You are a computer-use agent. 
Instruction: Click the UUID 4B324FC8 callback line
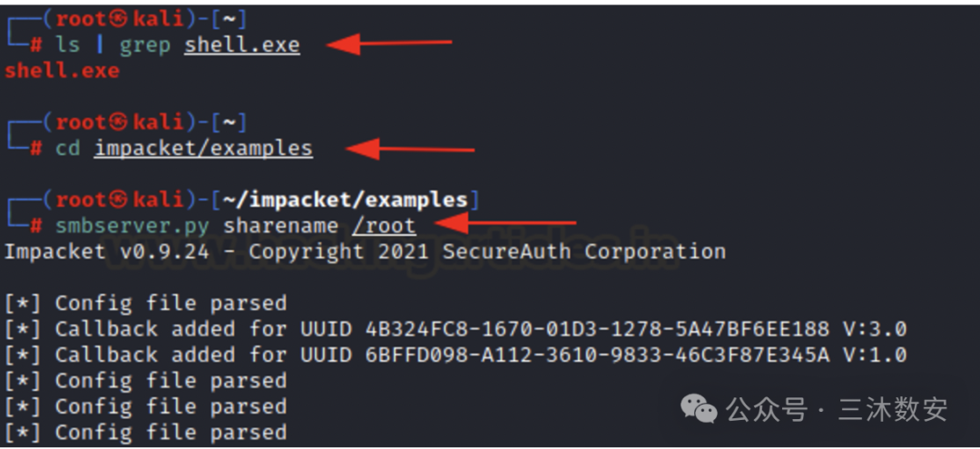pyautogui.click(x=456, y=329)
